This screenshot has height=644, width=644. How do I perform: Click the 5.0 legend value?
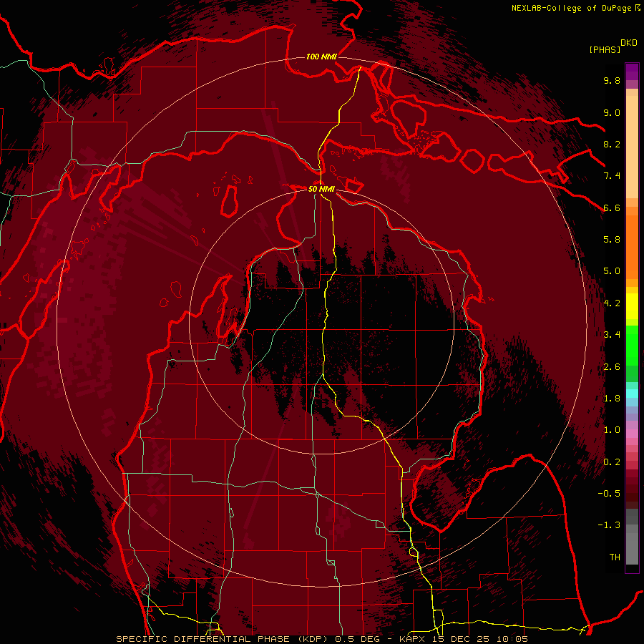(x=612, y=271)
